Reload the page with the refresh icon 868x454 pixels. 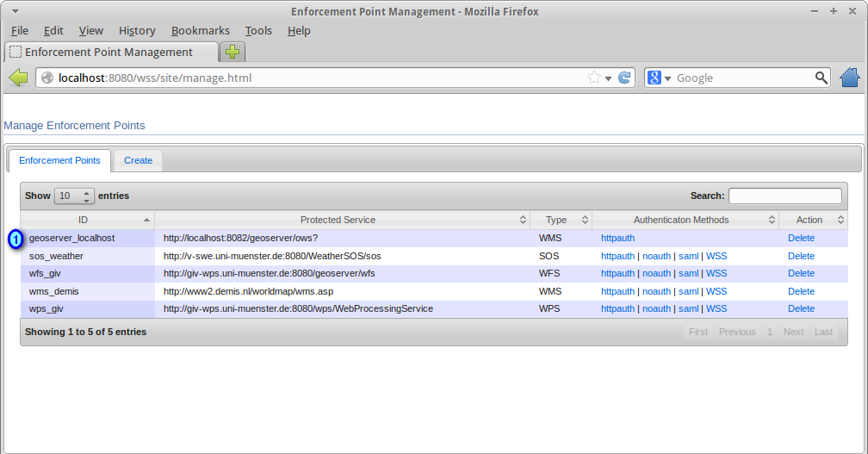624,78
